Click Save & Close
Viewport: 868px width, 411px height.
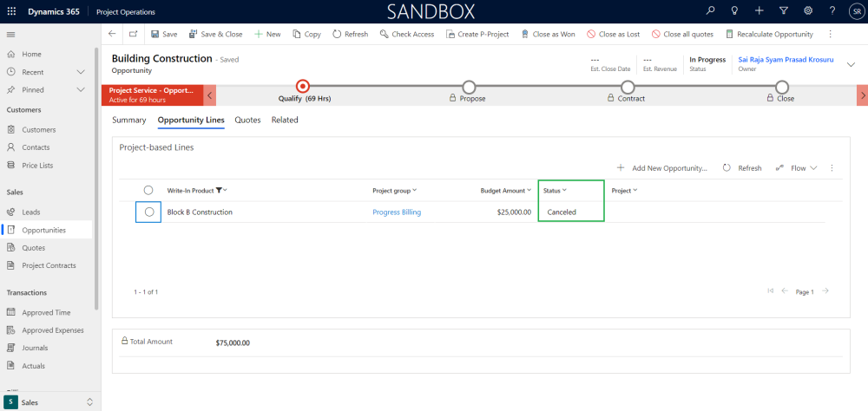click(x=216, y=35)
